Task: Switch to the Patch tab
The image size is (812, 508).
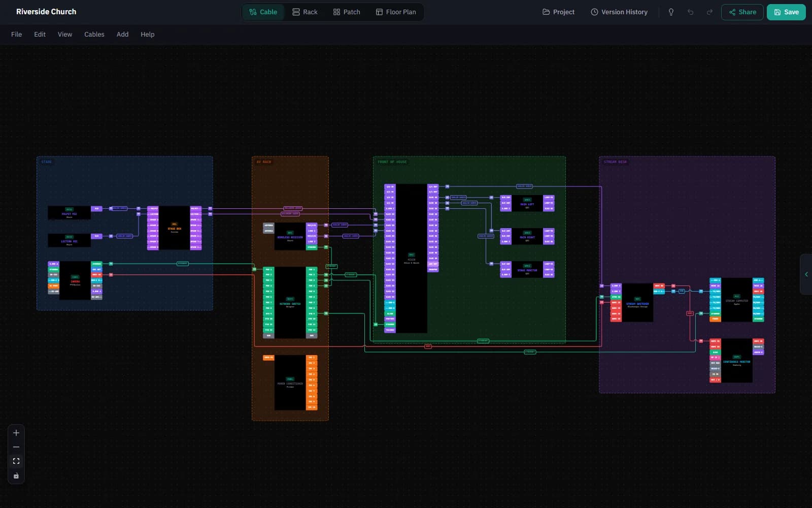Action: [347, 12]
